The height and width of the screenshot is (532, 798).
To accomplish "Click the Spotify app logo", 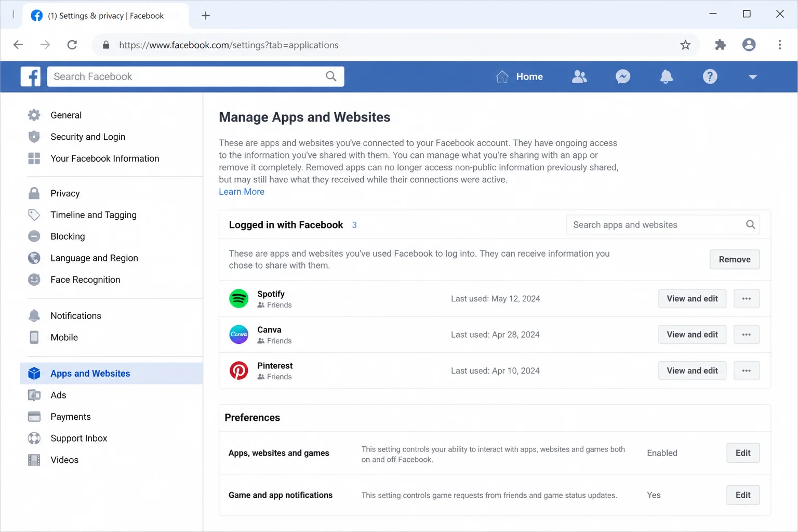I will pyautogui.click(x=239, y=299).
